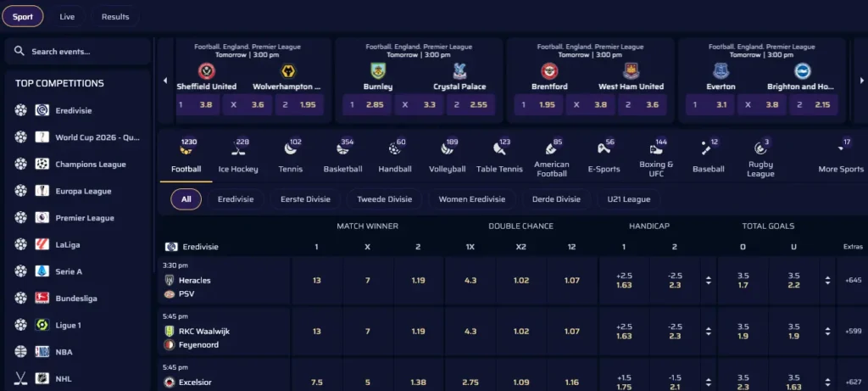Open Bundesliga in top competitions
868x391 pixels.
[77, 299]
